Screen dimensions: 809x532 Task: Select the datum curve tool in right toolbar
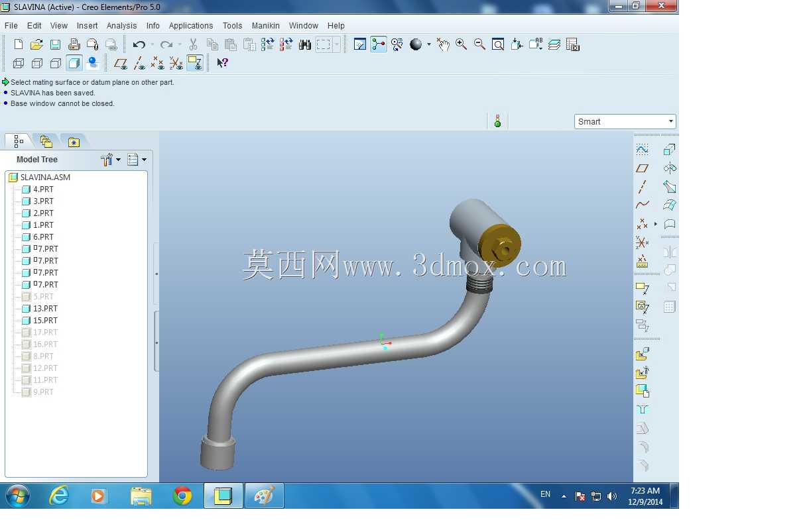point(642,205)
